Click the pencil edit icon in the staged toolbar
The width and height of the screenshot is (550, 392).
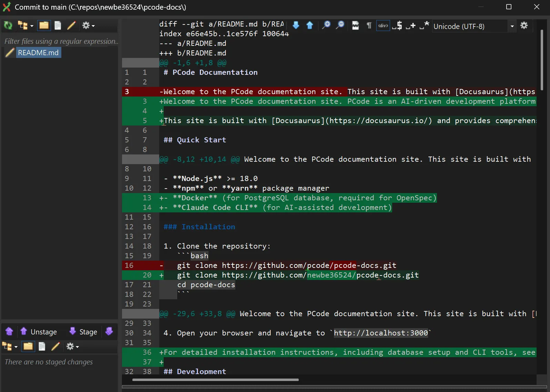(x=55, y=346)
